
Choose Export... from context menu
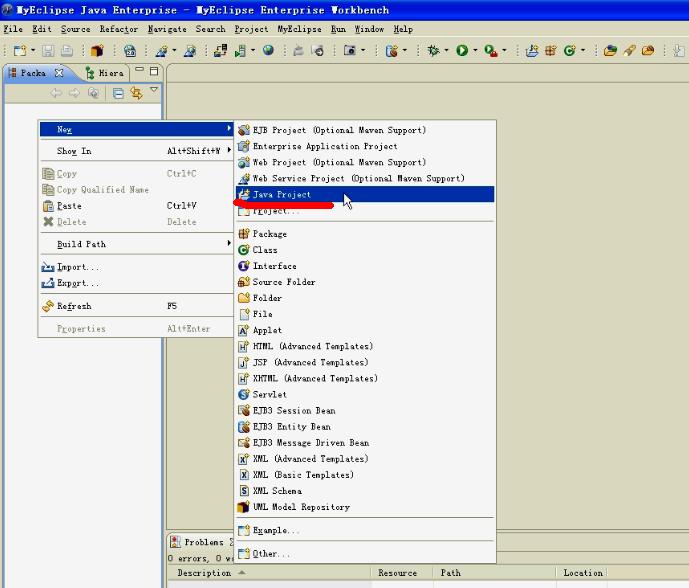[136, 283]
